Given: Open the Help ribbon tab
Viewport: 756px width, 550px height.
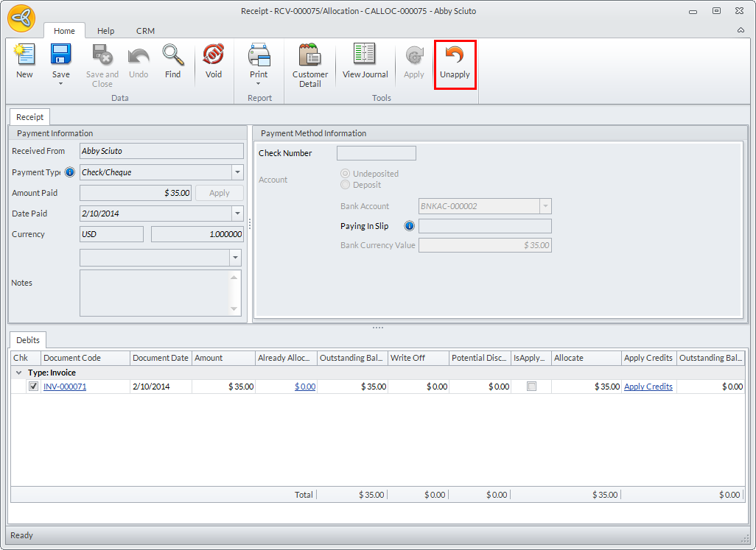Looking at the screenshot, I should tap(106, 31).
